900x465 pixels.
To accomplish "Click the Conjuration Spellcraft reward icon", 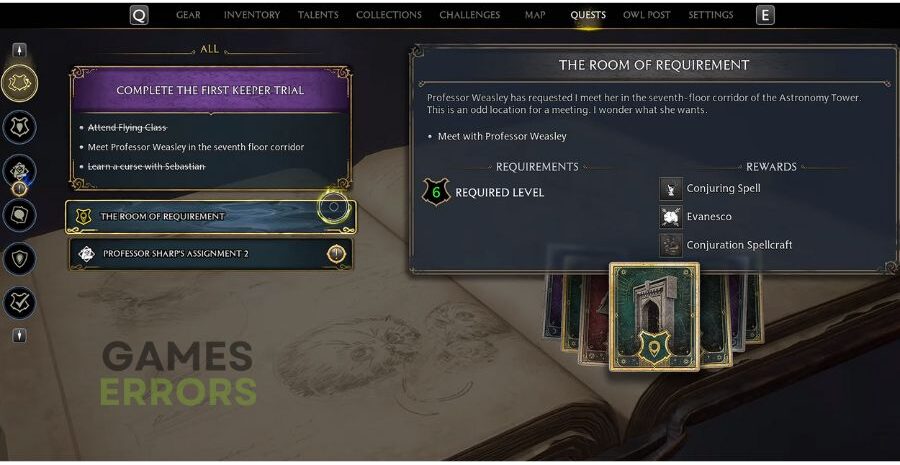I will (670, 245).
